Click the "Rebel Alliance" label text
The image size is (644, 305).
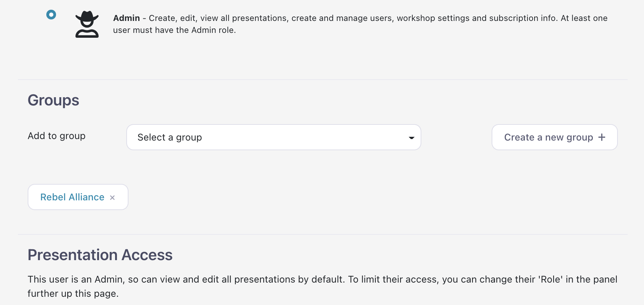click(72, 197)
